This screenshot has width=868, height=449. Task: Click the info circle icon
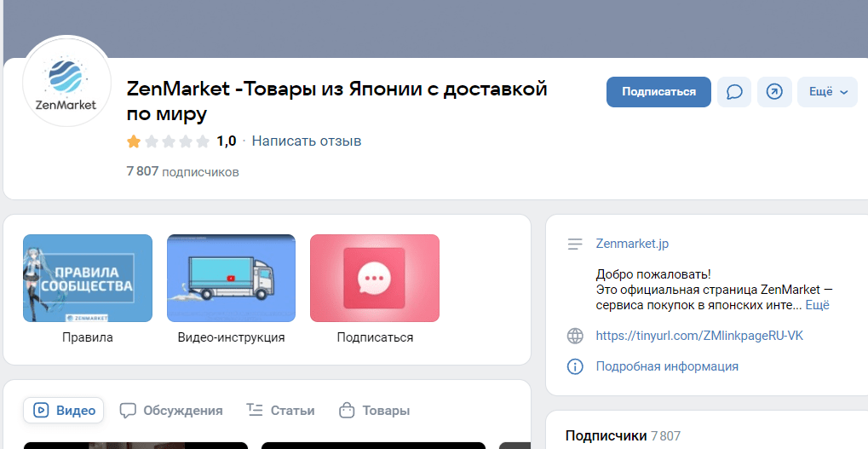point(575,366)
